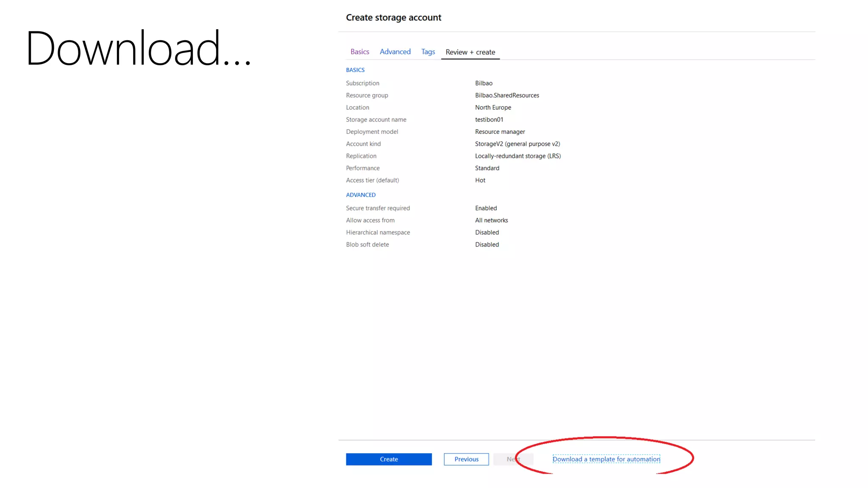Click the Bilbao.SharedResources resource group value
Image resolution: width=868 pixels, height=488 pixels.
pos(506,95)
